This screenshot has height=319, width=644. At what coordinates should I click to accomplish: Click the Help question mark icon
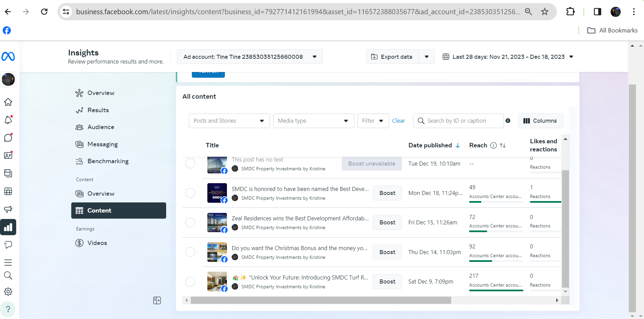pos(8,309)
